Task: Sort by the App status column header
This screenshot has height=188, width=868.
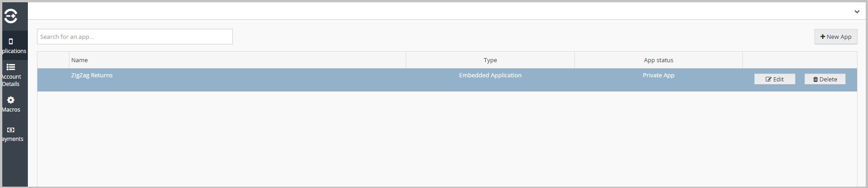Action: (x=658, y=60)
